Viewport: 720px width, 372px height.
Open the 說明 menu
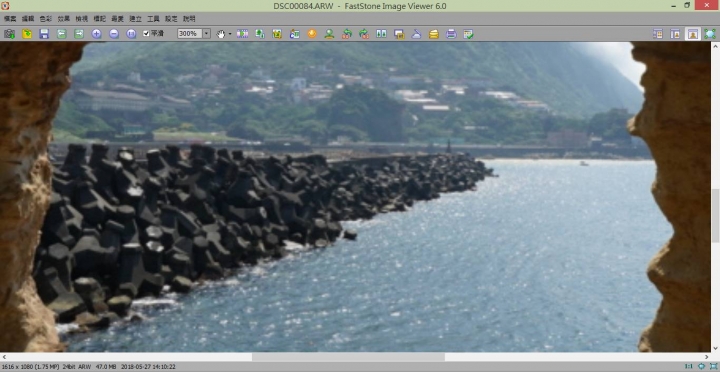(x=189, y=19)
